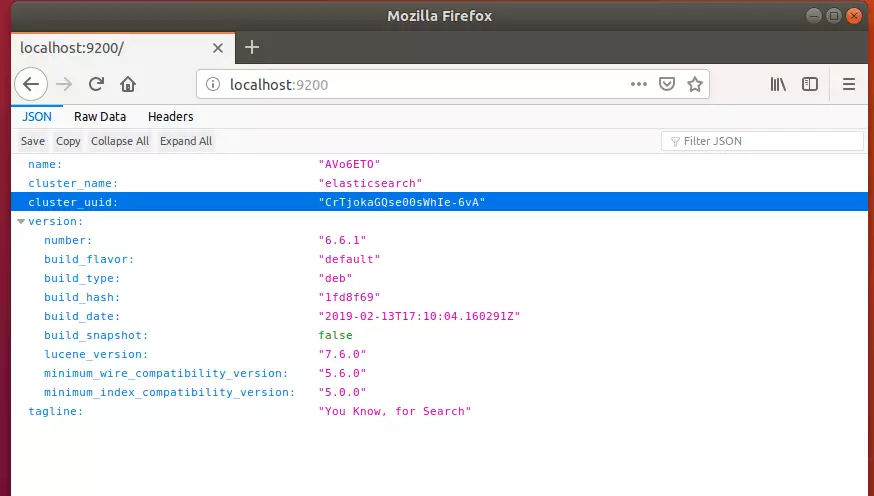Click the "You Know, for Search" value
Image resolution: width=874 pixels, height=496 pixels.
pos(395,411)
